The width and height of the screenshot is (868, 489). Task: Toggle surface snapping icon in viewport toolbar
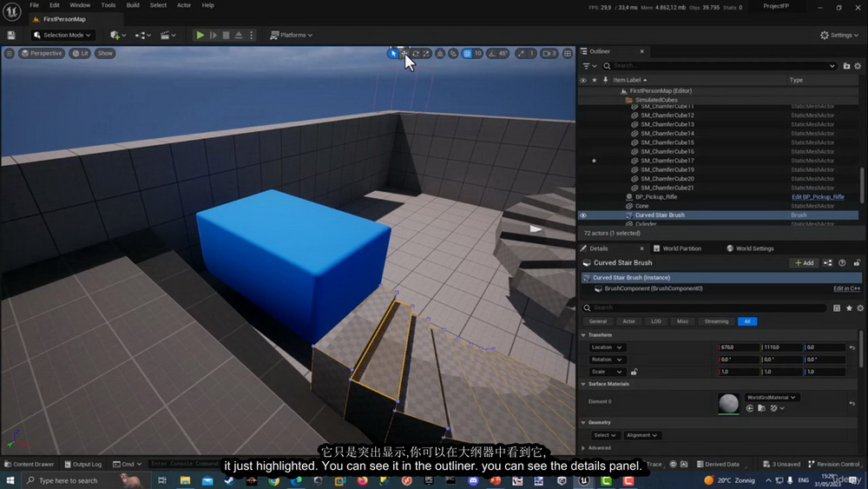click(453, 54)
